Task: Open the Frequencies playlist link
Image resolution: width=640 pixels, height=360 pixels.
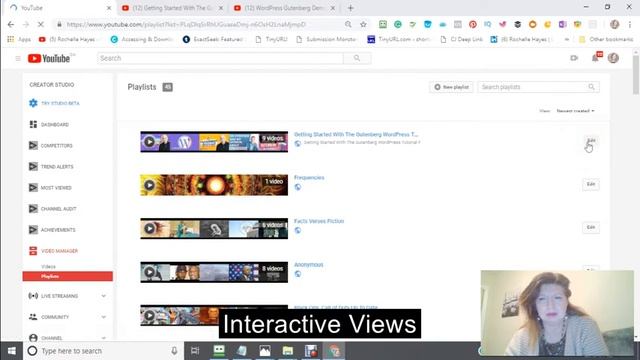Action: click(309, 178)
